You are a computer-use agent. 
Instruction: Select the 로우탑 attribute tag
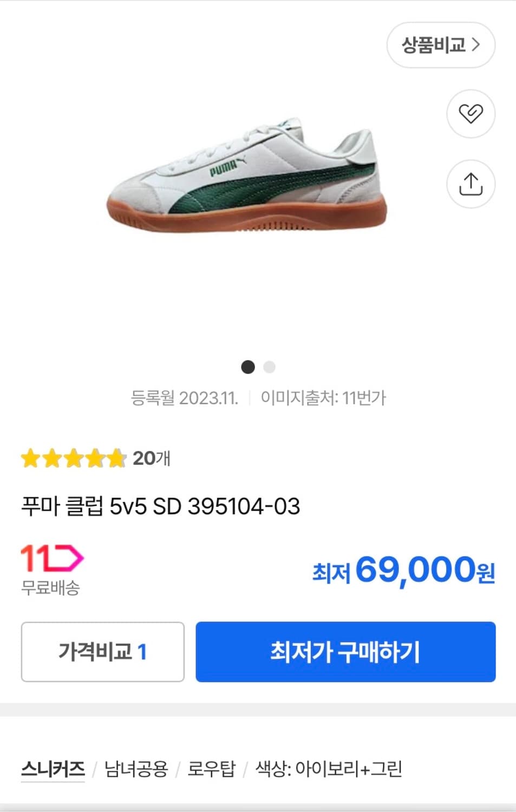pyautogui.click(x=211, y=769)
